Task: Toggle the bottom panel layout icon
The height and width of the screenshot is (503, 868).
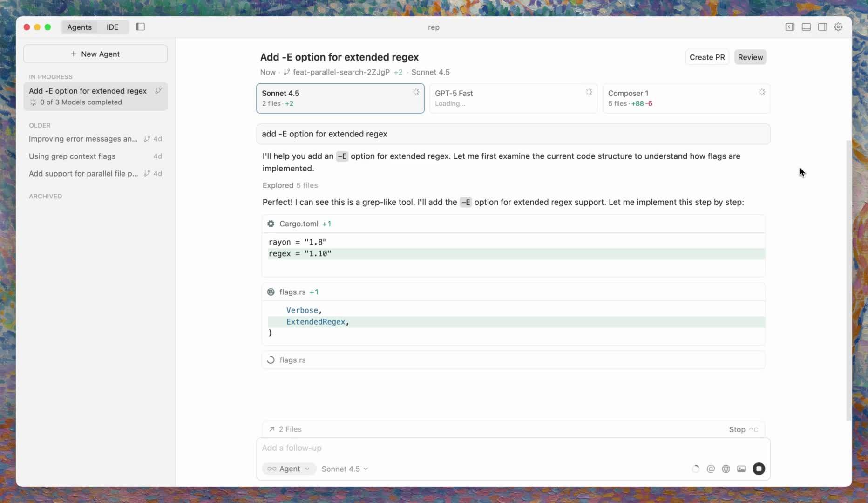Action: pos(806,27)
